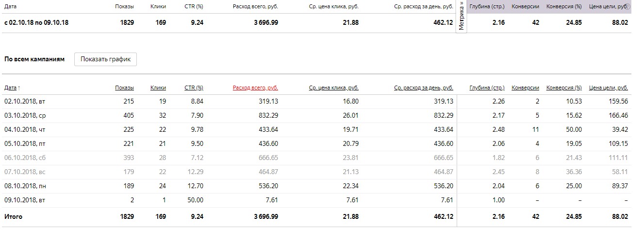Select the 02.10.2018, вт date row
Image resolution: width=644 pixels, height=231 pixels.
pyautogui.click(x=24, y=102)
